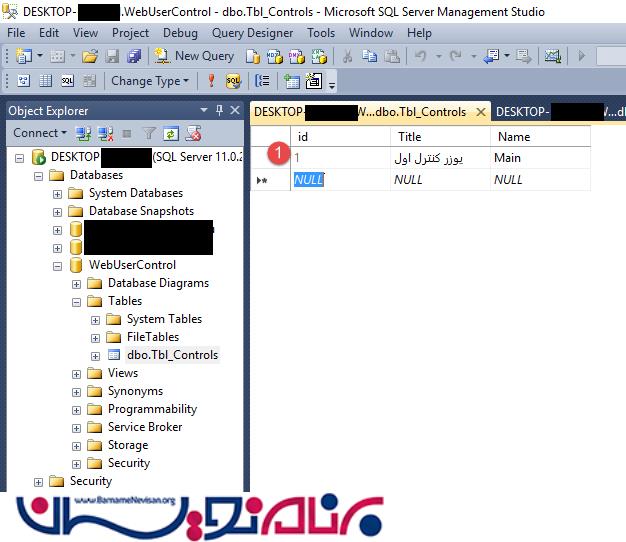Open the Change Type dropdown
The image size is (626, 542).
tap(150, 81)
